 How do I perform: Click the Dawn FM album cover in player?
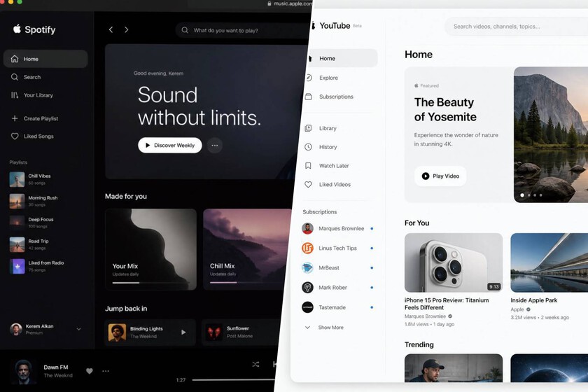click(23, 372)
